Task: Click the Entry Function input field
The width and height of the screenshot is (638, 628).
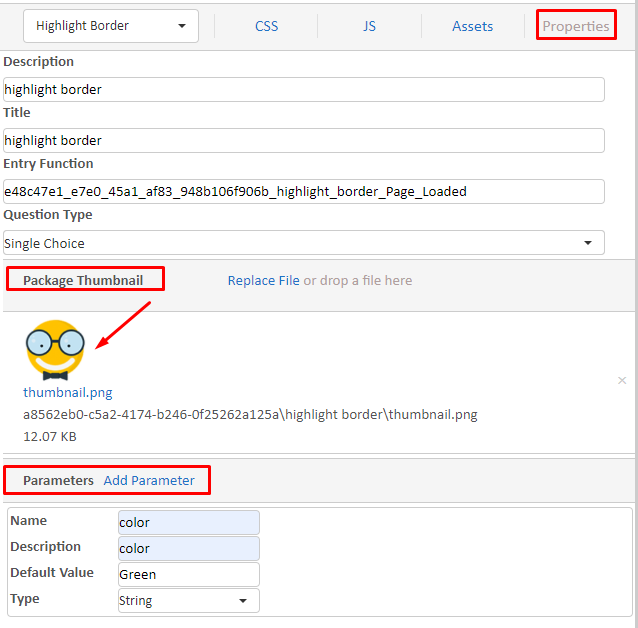Action: point(304,192)
